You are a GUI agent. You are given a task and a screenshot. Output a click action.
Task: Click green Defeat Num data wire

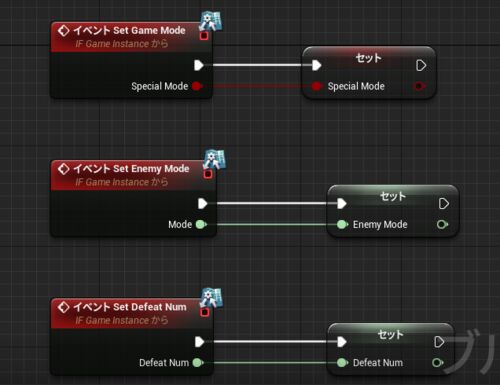click(270, 363)
